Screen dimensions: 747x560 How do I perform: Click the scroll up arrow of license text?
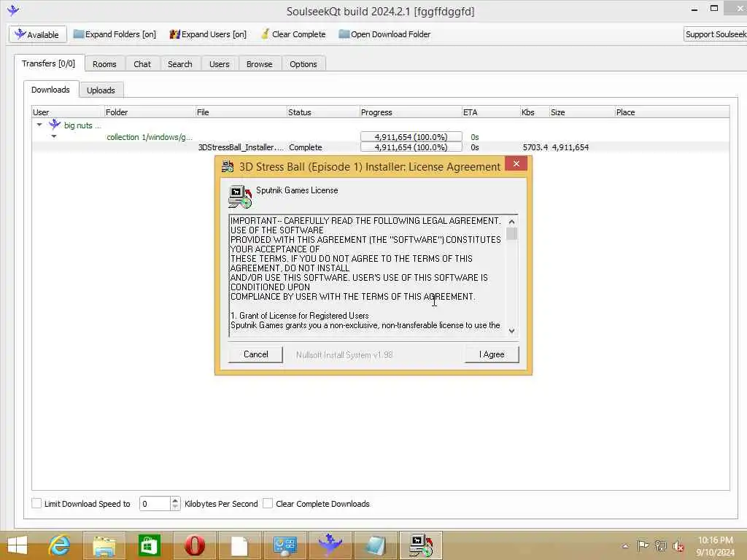[511, 222]
